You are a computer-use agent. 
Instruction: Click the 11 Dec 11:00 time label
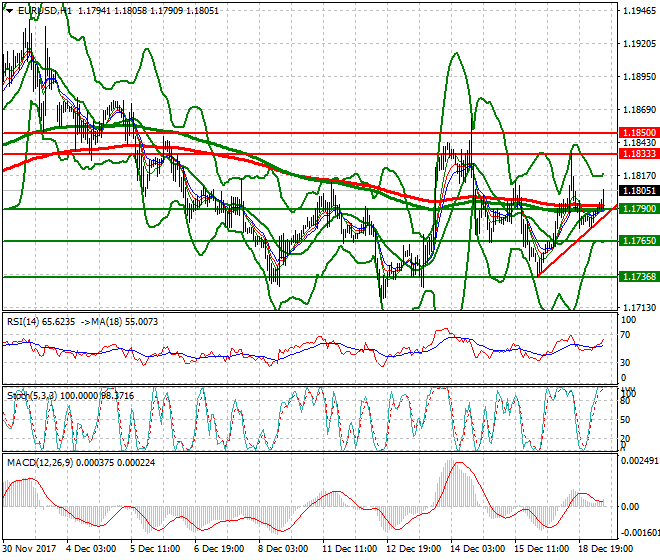click(349, 549)
